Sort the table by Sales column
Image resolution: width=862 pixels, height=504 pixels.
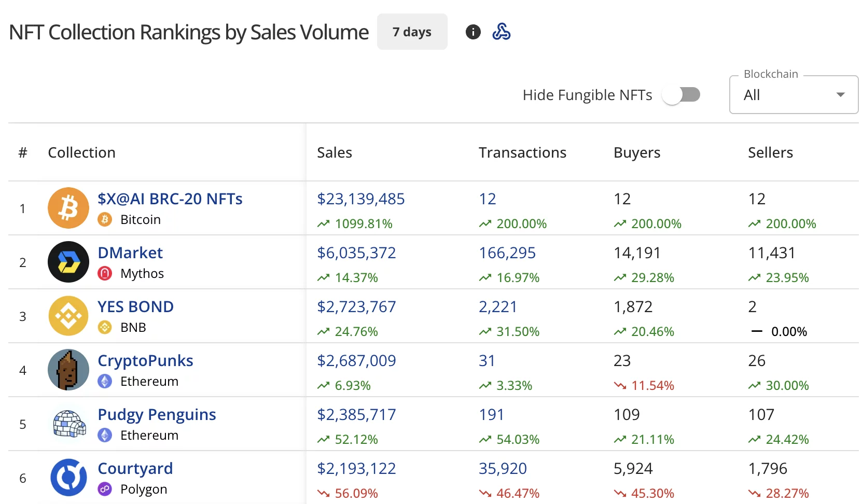point(335,152)
